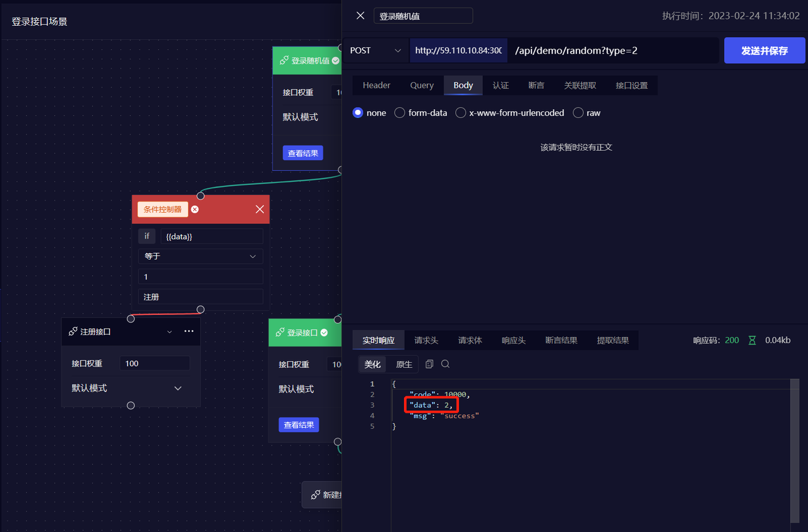808x532 pixels.
Task: Click the output connector below 注册接口 node
Action: [x=131, y=405]
